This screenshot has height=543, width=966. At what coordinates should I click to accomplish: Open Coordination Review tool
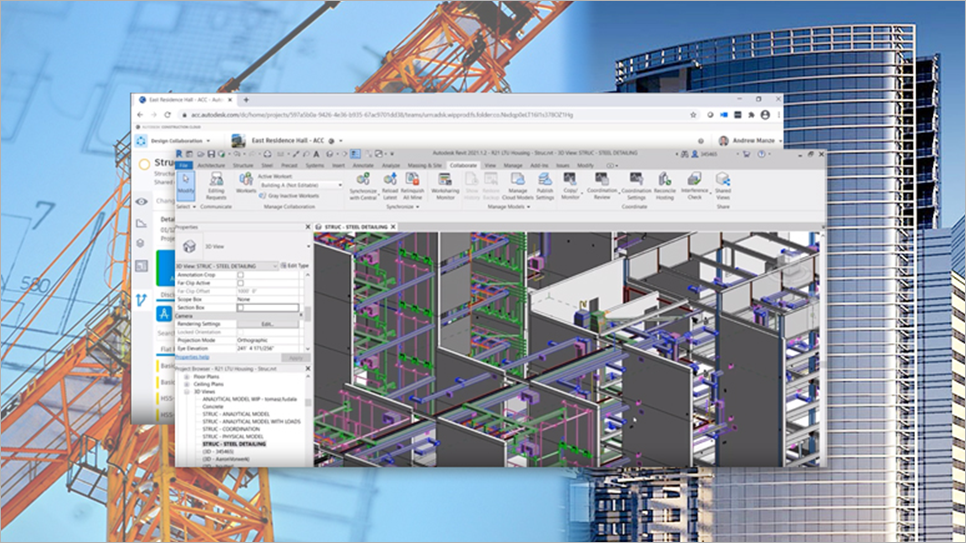(x=602, y=186)
